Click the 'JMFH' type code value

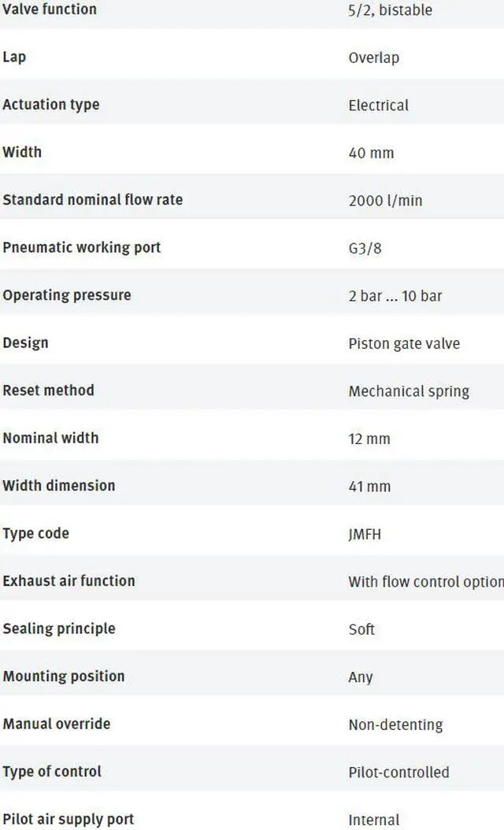pos(365,534)
